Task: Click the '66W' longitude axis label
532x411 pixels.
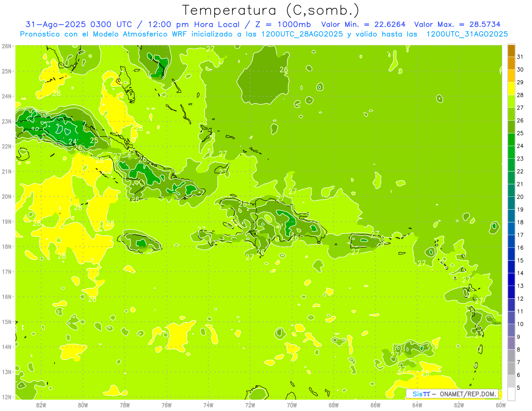Action: click(376, 405)
